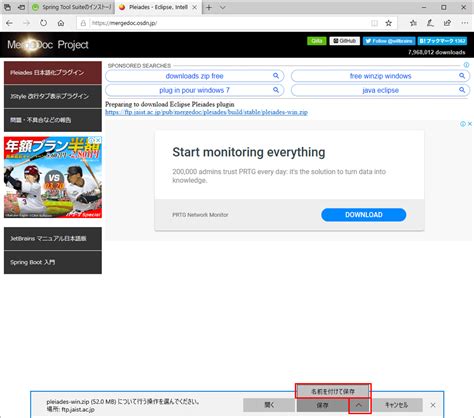This screenshot has height=418, width=474.
Task: Click the MergeDoc Project logo
Action: [48, 45]
